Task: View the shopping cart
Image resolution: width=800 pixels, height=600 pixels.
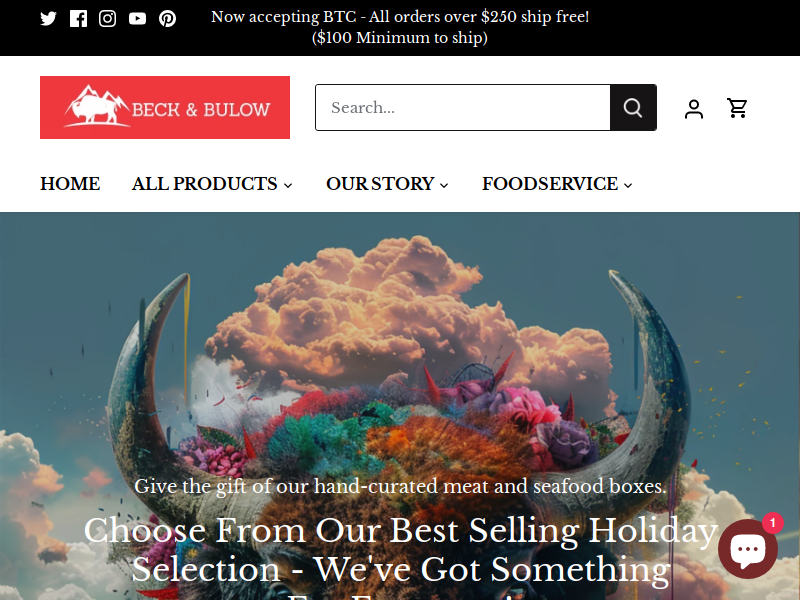Action: click(x=737, y=108)
